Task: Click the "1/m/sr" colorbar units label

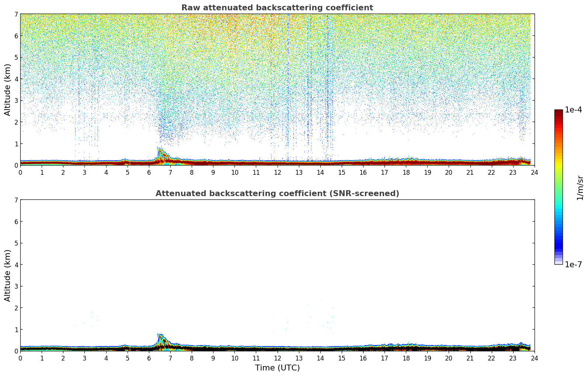Action: tap(580, 188)
